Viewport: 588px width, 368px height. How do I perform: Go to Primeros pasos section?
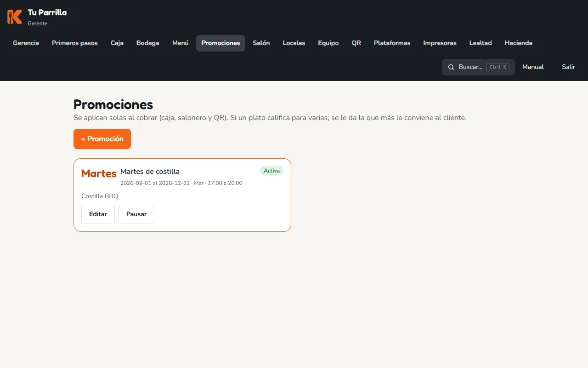tap(75, 43)
